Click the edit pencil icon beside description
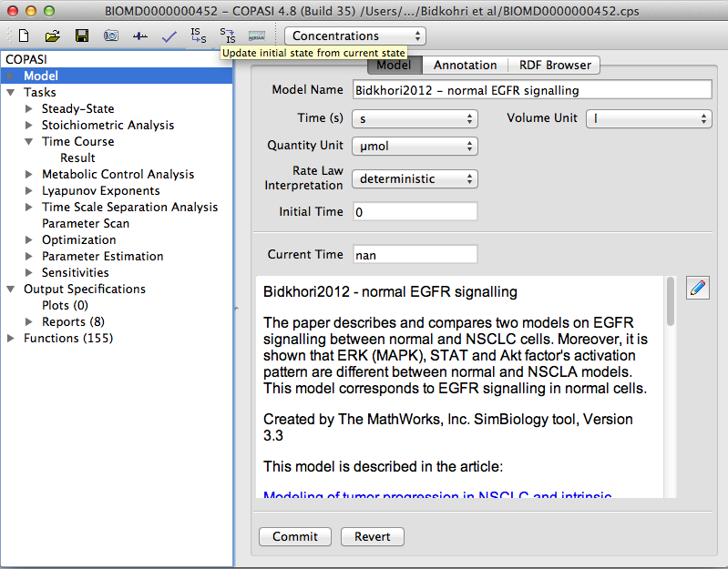The width and height of the screenshot is (728, 569). pyautogui.click(x=698, y=289)
